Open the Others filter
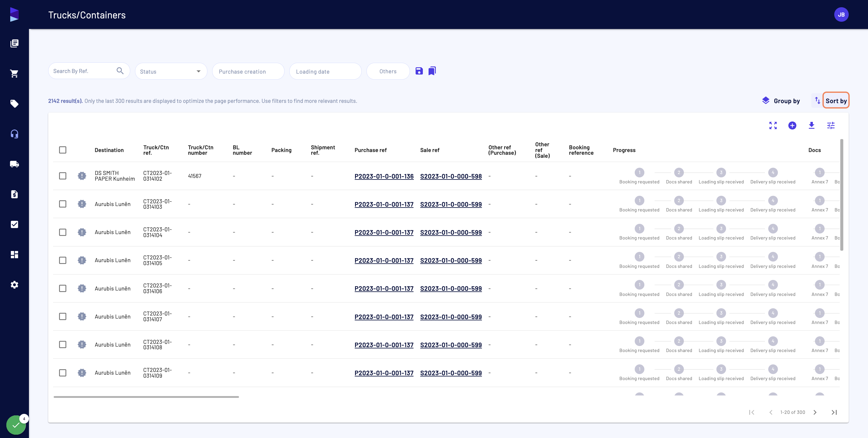This screenshot has width=868, height=438. [388, 71]
